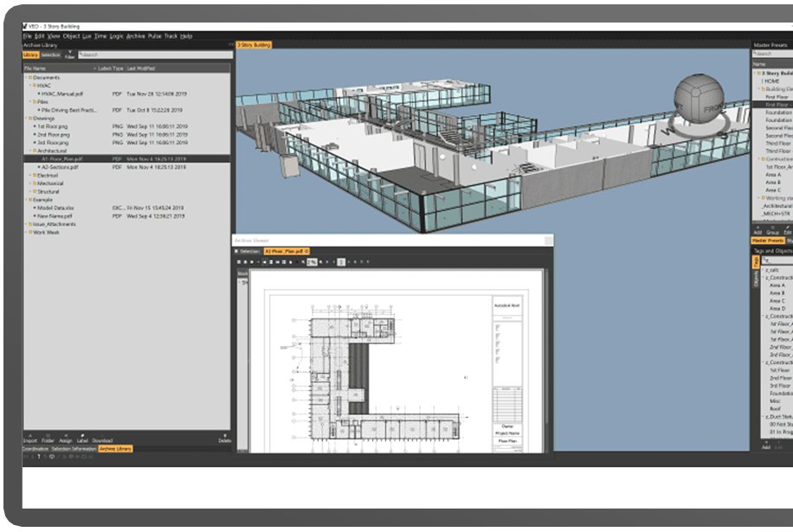The height and width of the screenshot is (532, 793).
Task: Click the Import icon in Archive Library
Action: point(30,436)
